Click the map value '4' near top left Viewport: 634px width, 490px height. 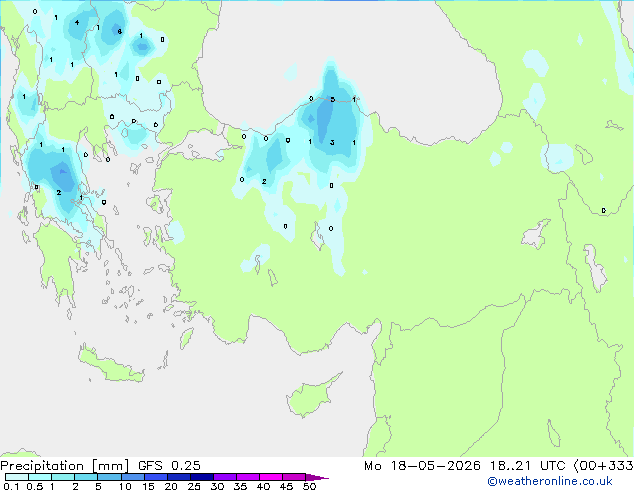[77, 23]
